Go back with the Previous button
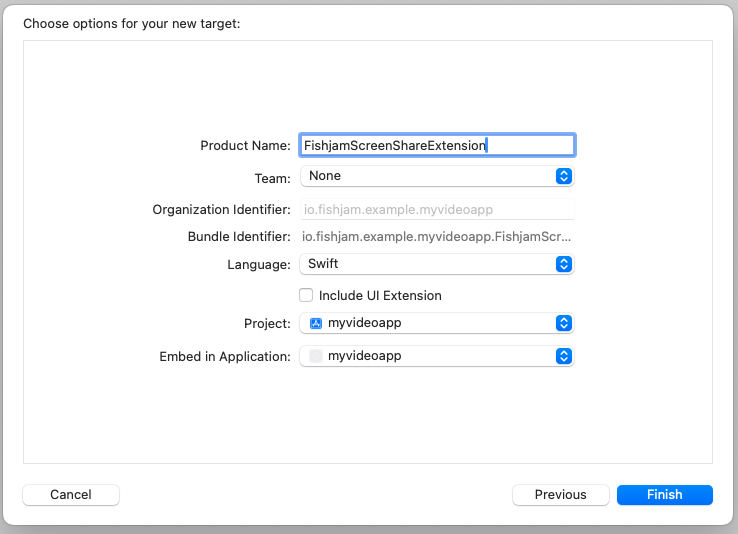The image size is (738, 534). [x=560, y=495]
